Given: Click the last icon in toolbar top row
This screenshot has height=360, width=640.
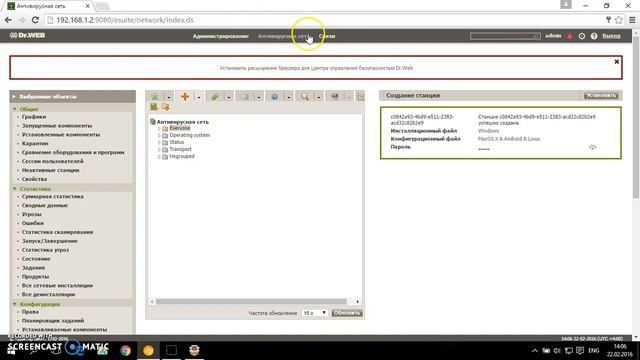Looking at the screenshot, I should tap(360, 96).
